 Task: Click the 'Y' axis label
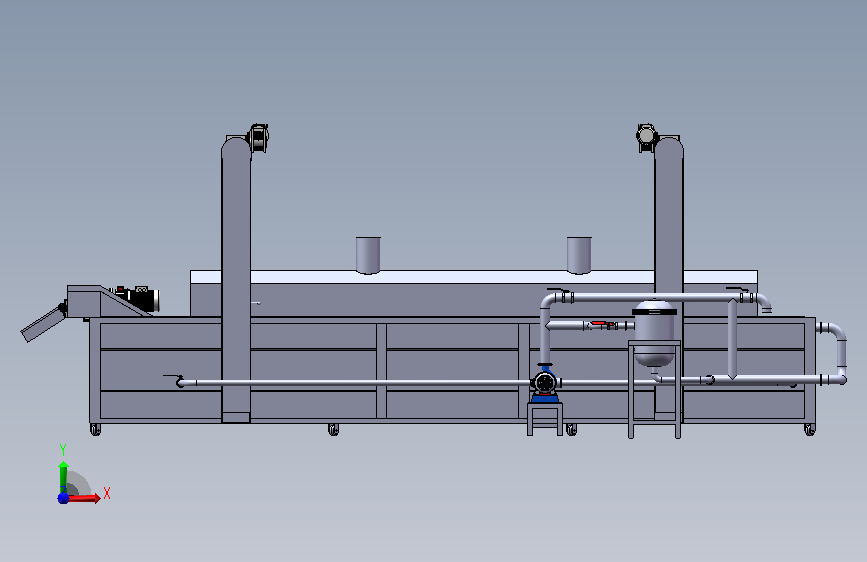click(x=63, y=449)
